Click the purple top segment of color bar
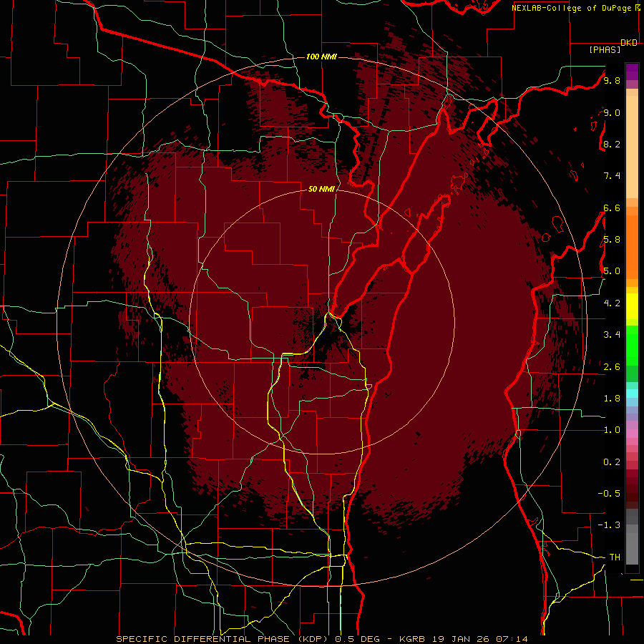The width and height of the screenshot is (644, 644). coord(632,72)
